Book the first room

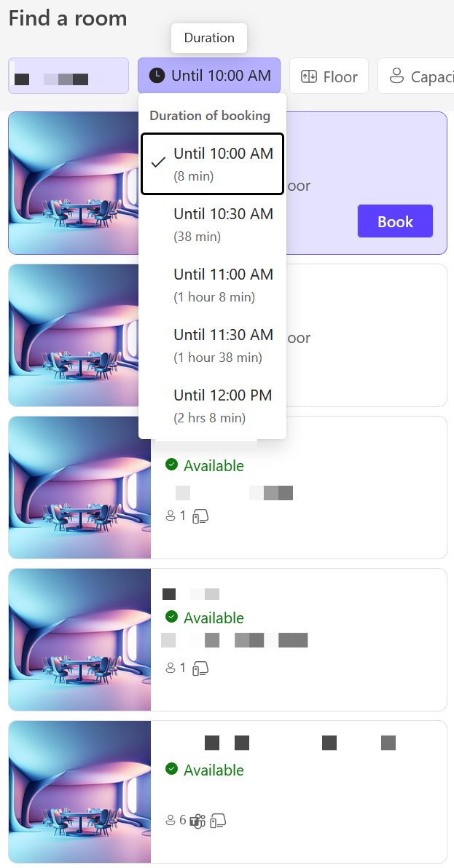coord(395,221)
